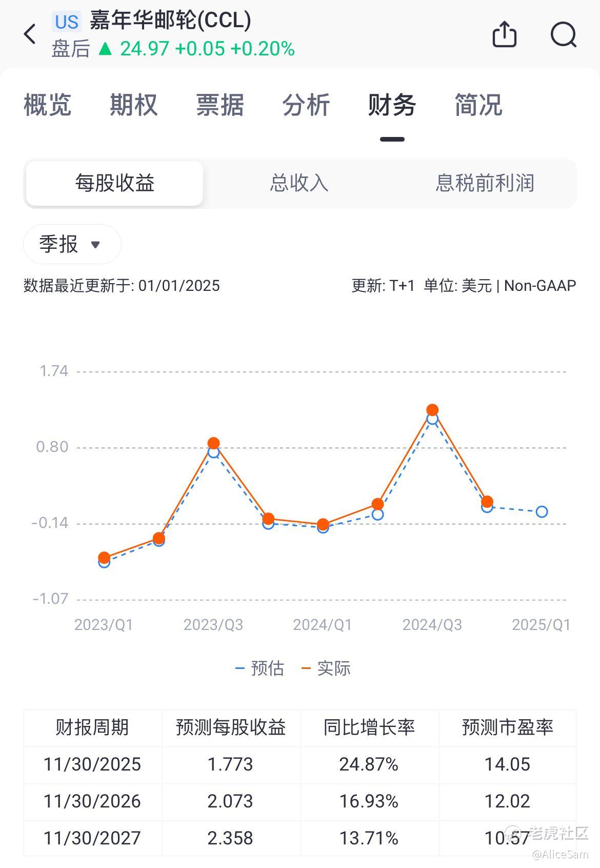Image resolution: width=600 pixels, height=868 pixels.
Task: Tap the 2023/Q3 actual orange data point
Action: tap(214, 443)
